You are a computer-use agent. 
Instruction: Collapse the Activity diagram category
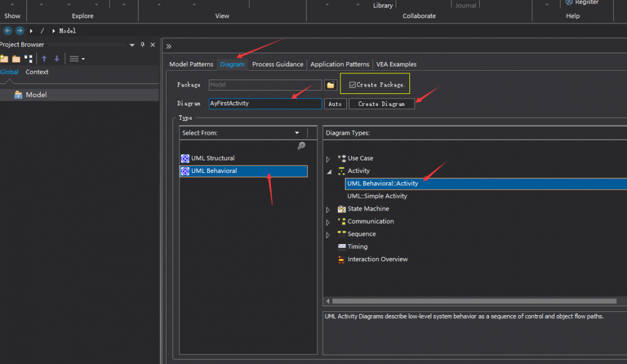[328, 170]
